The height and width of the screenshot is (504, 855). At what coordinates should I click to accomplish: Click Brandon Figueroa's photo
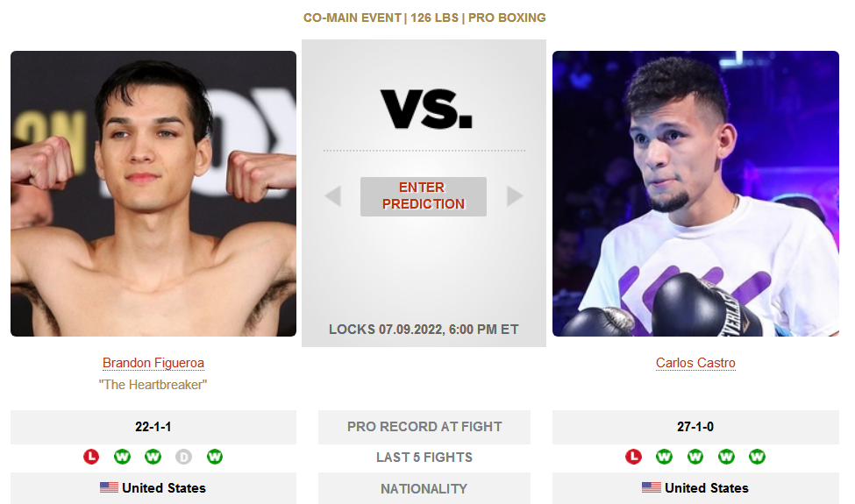[153, 194]
